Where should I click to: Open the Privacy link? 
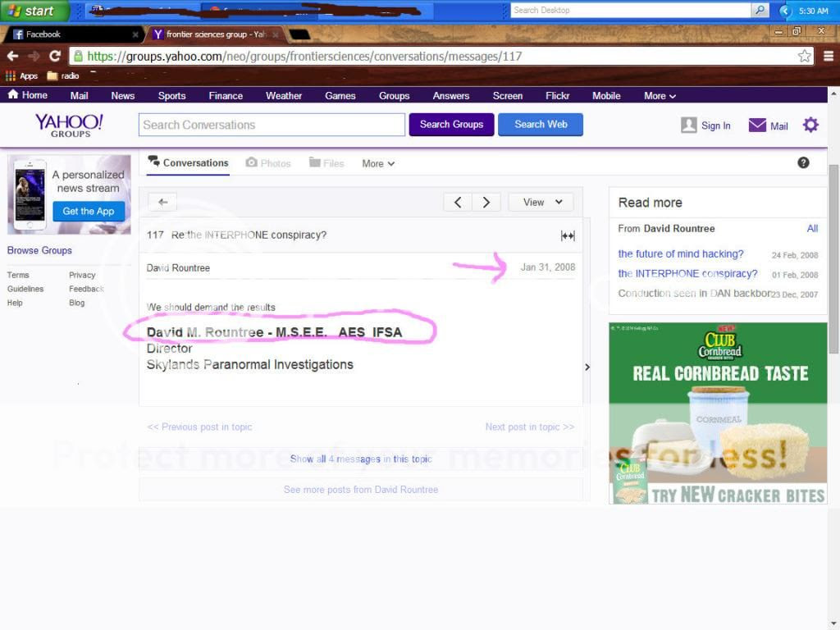(x=82, y=275)
